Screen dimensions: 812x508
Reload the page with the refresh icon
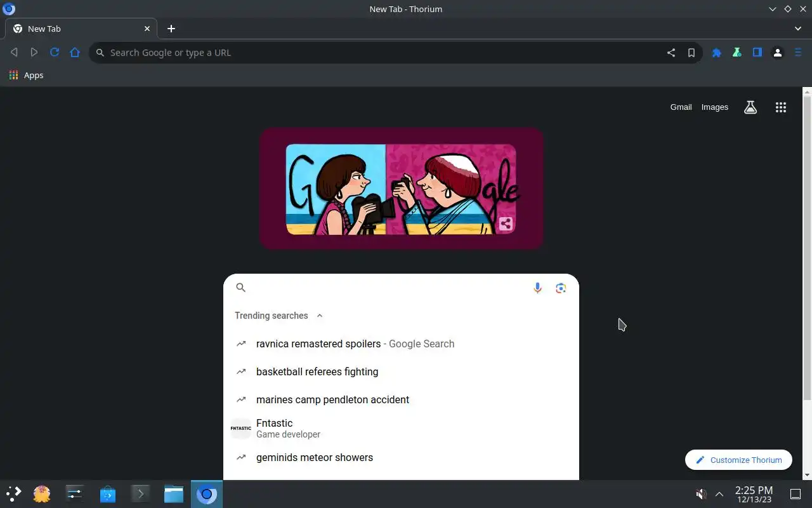tap(55, 53)
